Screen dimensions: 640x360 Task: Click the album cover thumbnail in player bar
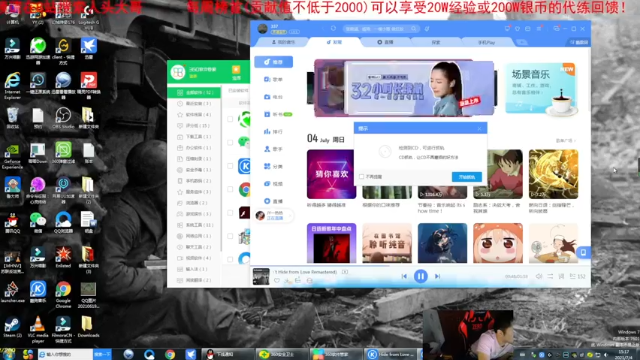[x=261, y=276]
